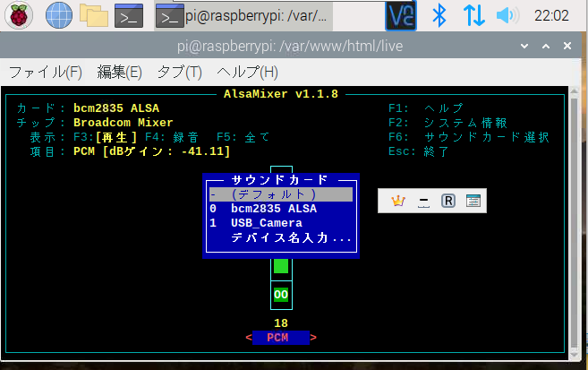Image resolution: width=588 pixels, height=370 pixels.
Task: Open the file manager folders icon
Action: 94,16
